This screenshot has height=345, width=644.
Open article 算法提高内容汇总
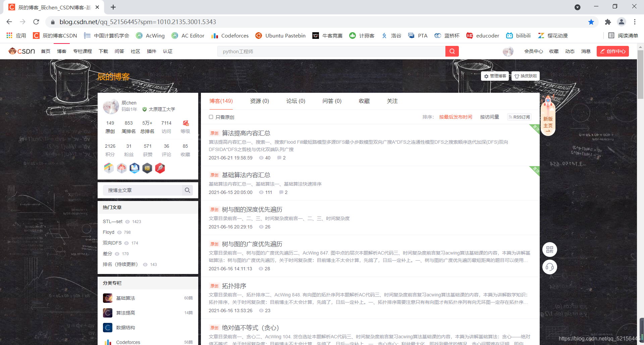pos(246,133)
